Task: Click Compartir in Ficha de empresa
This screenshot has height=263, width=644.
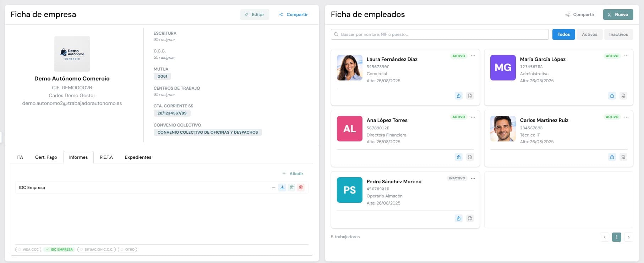Action: (x=293, y=15)
